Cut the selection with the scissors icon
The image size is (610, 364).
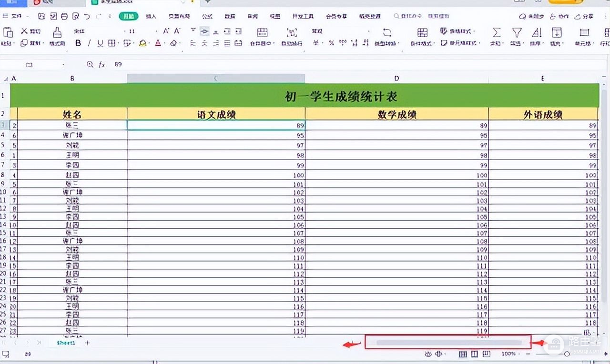coord(24,31)
